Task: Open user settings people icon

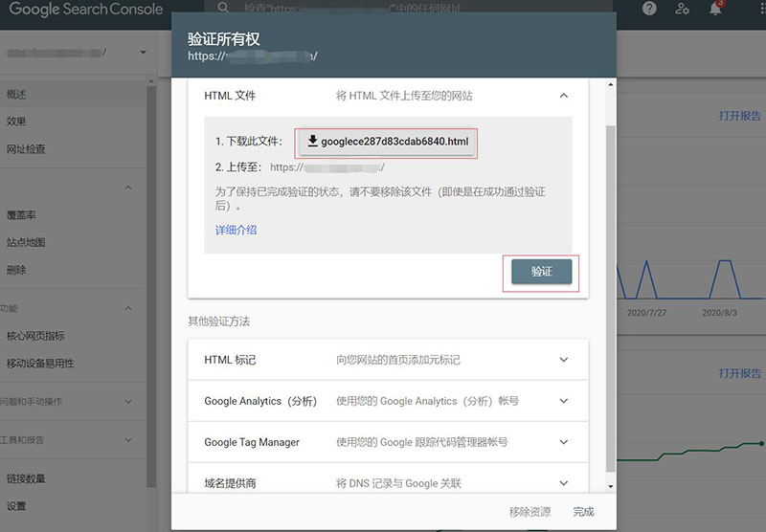Action: (x=682, y=9)
